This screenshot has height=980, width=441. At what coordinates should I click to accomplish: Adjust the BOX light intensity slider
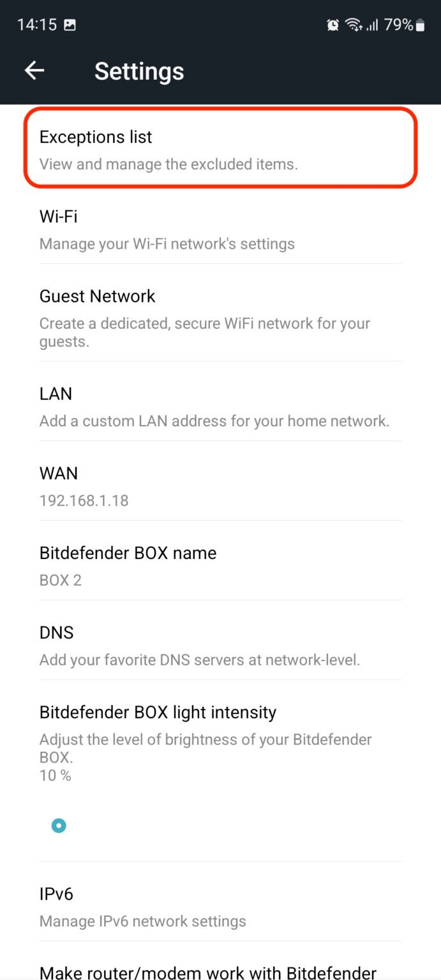(x=58, y=825)
